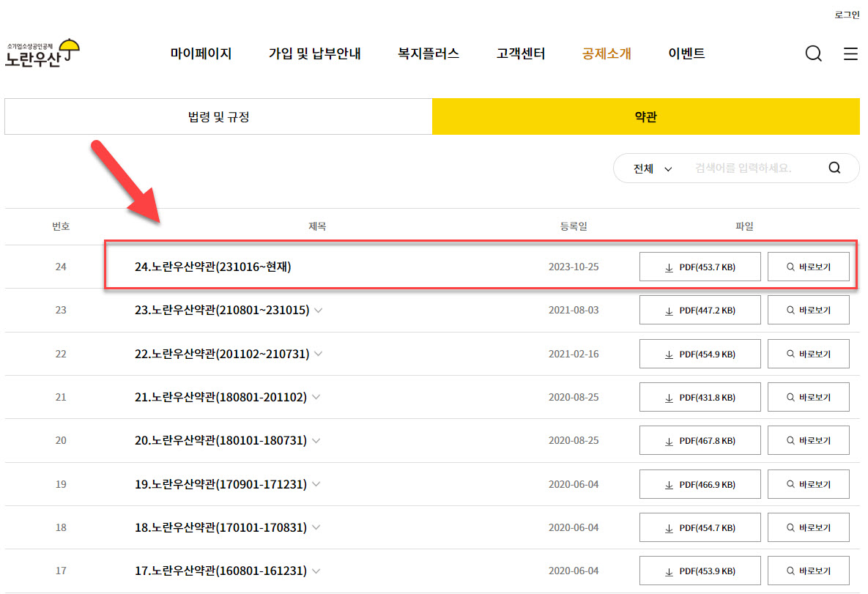The height and width of the screenshot is (594, 868).
Task: Open the 공제소개 menu
Action: point(607,53)
